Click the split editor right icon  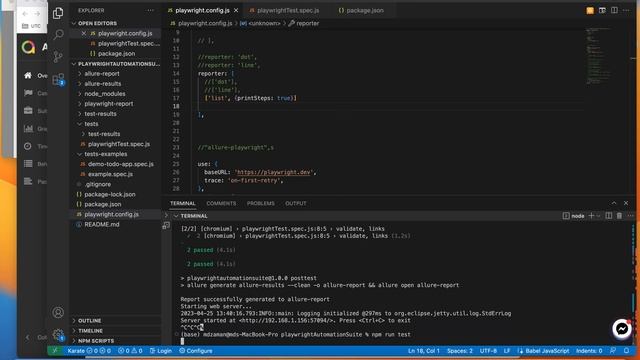614,10
